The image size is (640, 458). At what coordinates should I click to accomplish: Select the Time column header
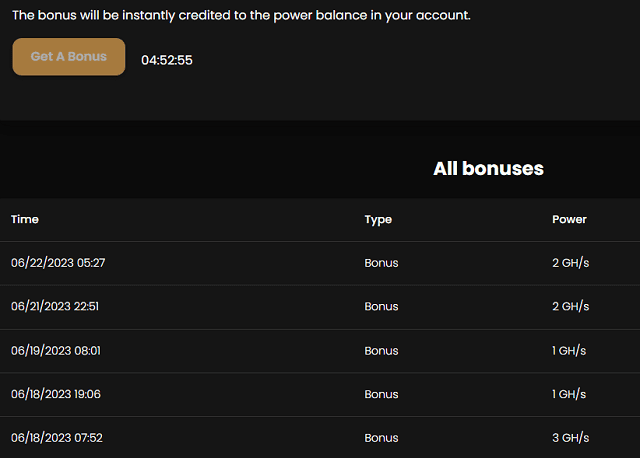25,220
